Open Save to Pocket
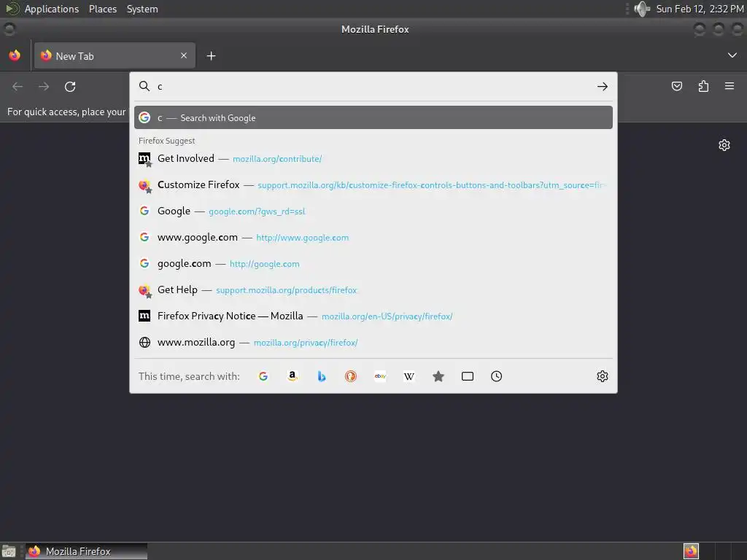The width and height of the screenshot is (747, 560). [x=676, y=86]
